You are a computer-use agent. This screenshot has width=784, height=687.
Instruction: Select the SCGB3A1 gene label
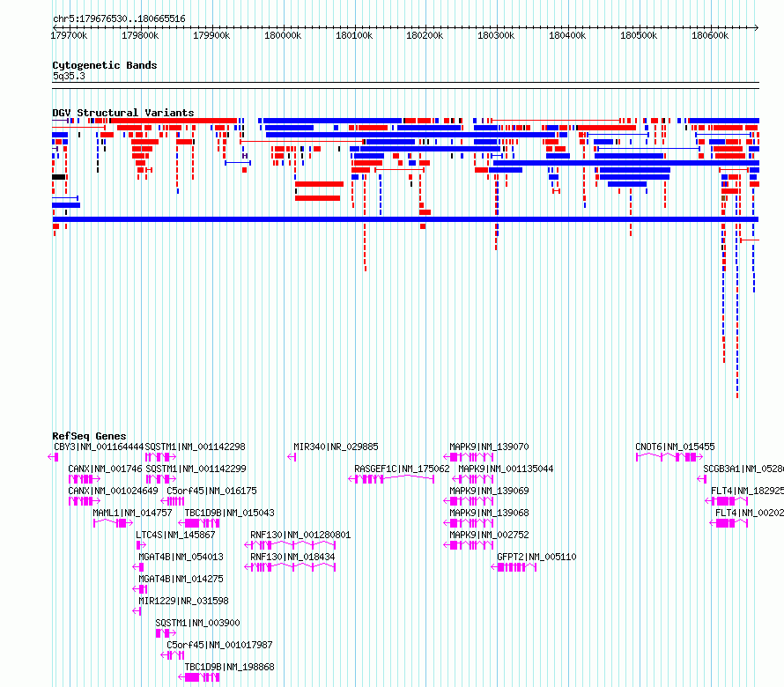tap(743, 469)
